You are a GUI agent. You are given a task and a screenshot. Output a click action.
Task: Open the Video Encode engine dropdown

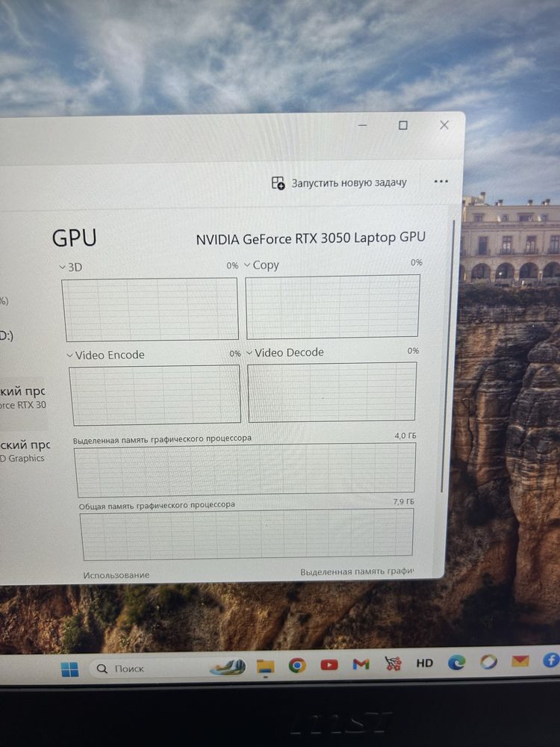point(105,355)
